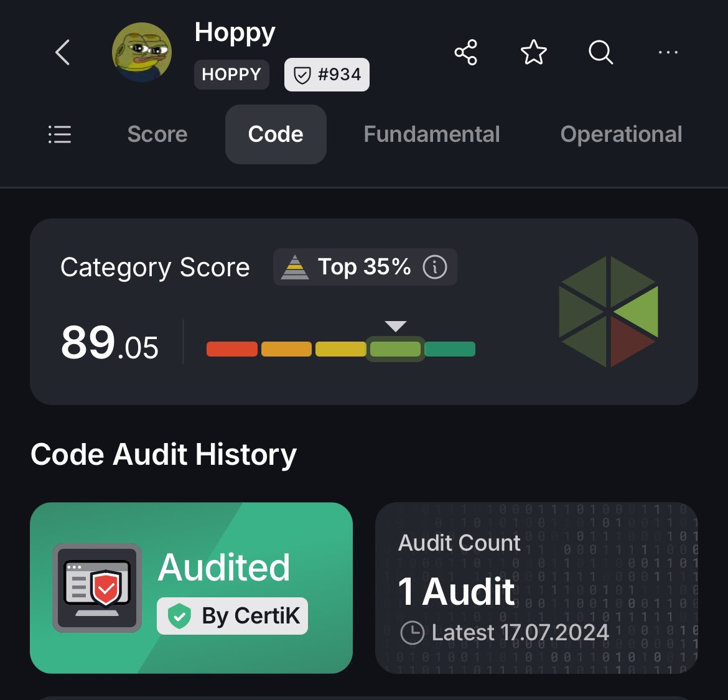
Task: Open the green Audited card
Action: [x=191, y=587]
